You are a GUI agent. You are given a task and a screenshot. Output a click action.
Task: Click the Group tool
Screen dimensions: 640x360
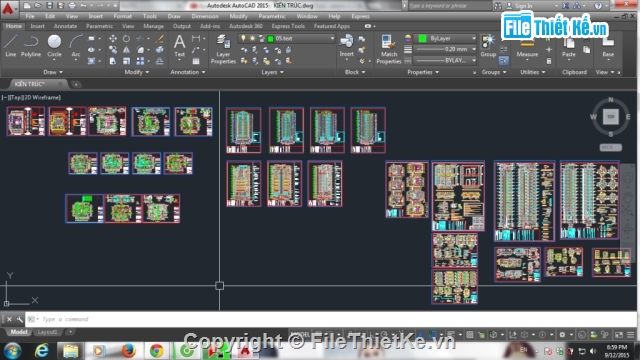pos(488,45)
